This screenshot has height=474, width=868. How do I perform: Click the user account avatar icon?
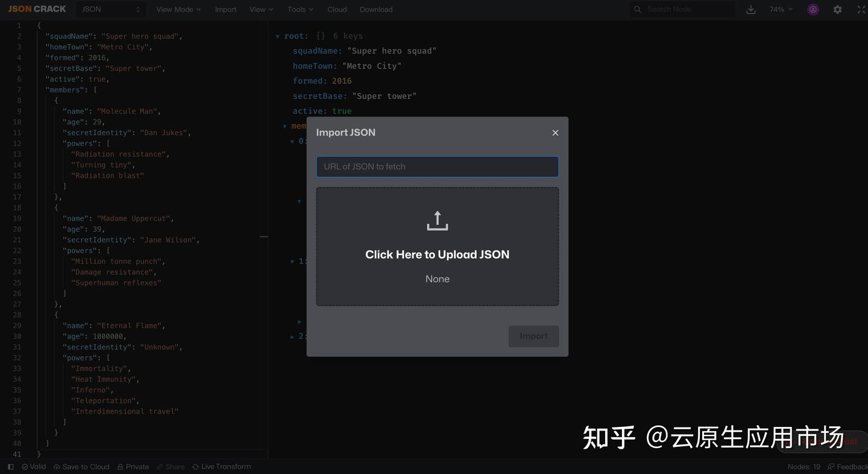[x=813, y=10]
